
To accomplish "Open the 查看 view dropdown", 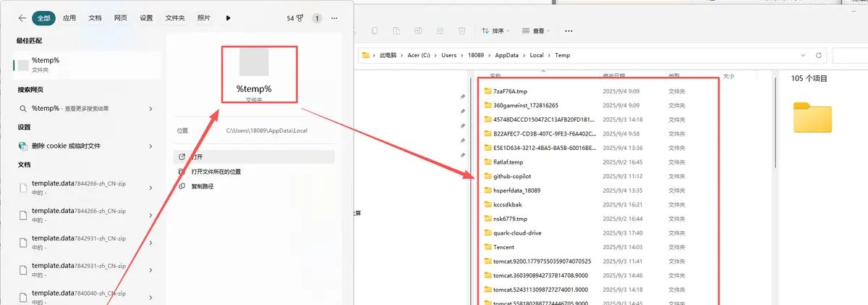I will tap(536, 31).
